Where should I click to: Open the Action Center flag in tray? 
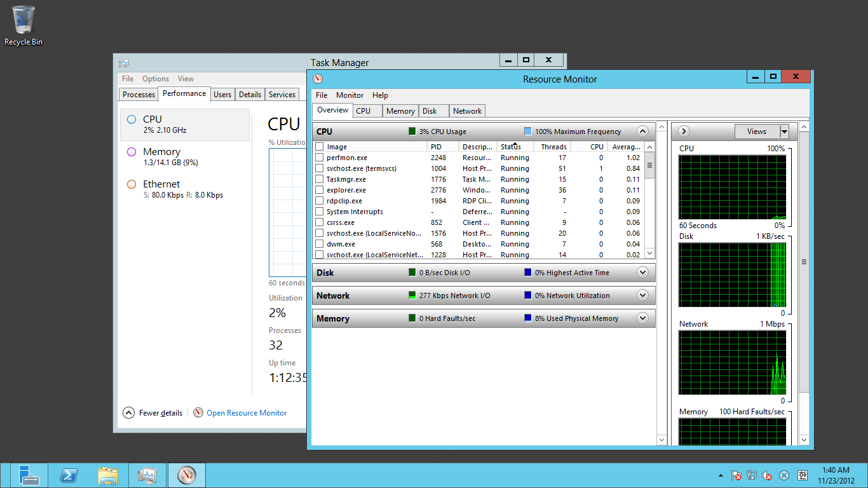tap(736, 475)
